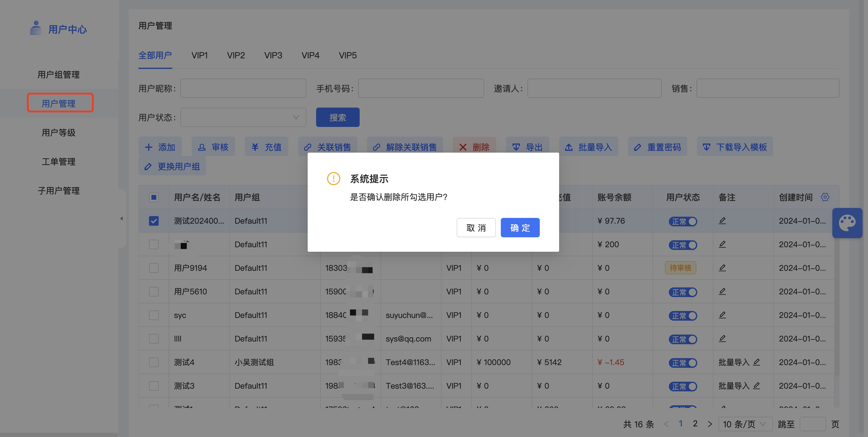Confirm deletion with 确定 button
The image size is (868, 437).
click(520, 228)
